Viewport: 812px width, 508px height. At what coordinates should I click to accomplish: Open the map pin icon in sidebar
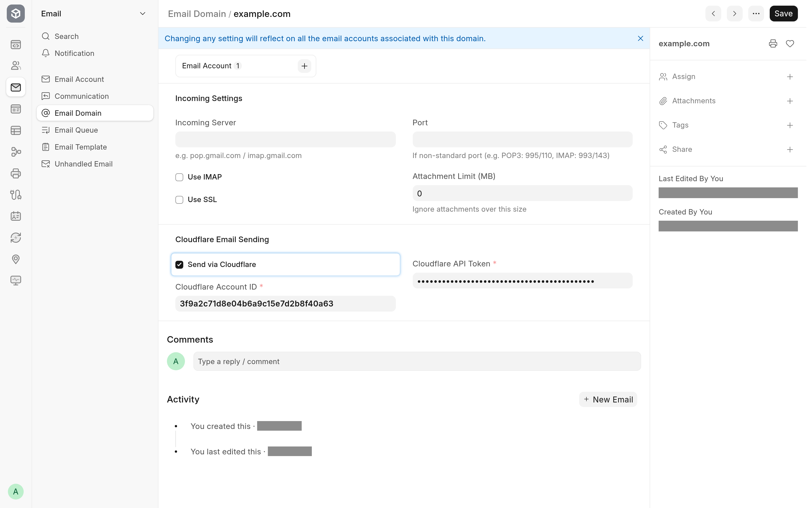tap(16, 259)
